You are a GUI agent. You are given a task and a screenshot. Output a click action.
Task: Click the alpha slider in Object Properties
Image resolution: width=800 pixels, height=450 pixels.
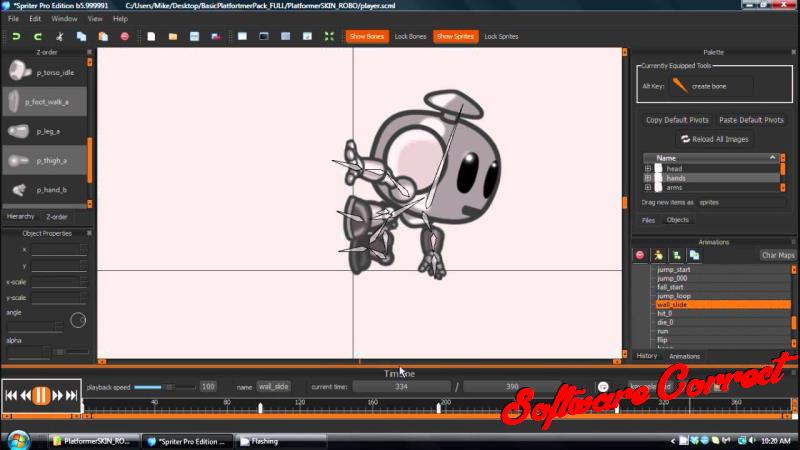pyautogui.click(x=71, y=352)
